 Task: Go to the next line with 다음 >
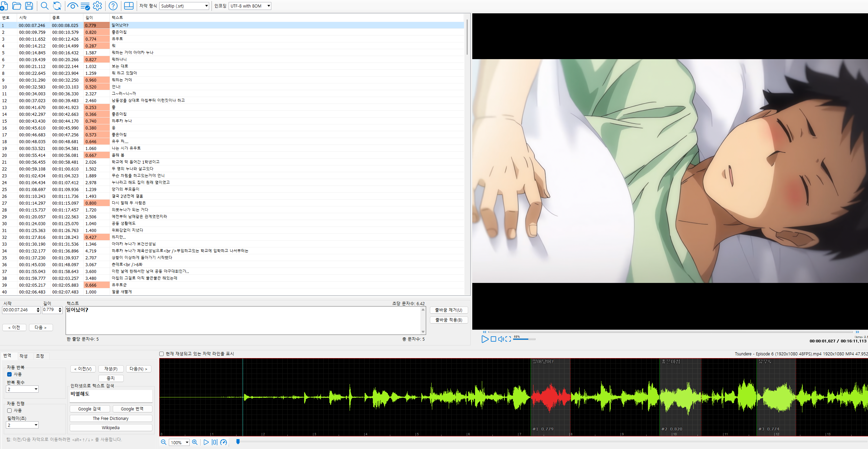[41, 327]
